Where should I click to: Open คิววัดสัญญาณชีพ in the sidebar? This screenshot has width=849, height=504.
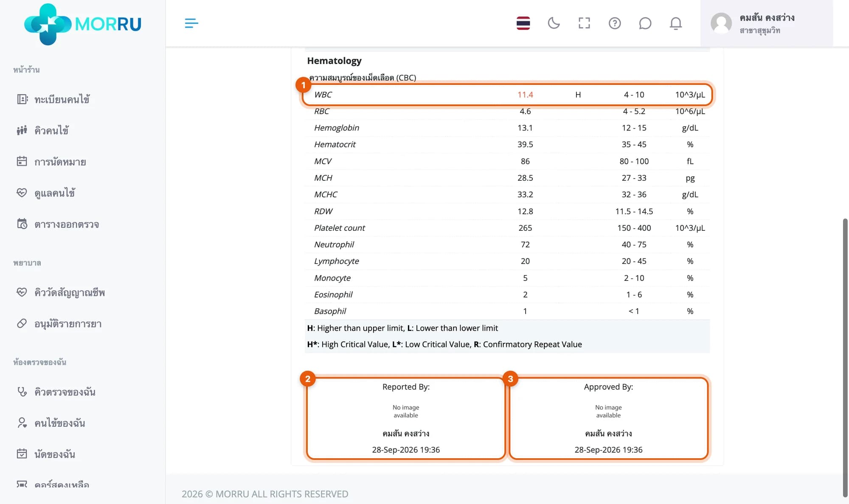(x=69, y=292)
